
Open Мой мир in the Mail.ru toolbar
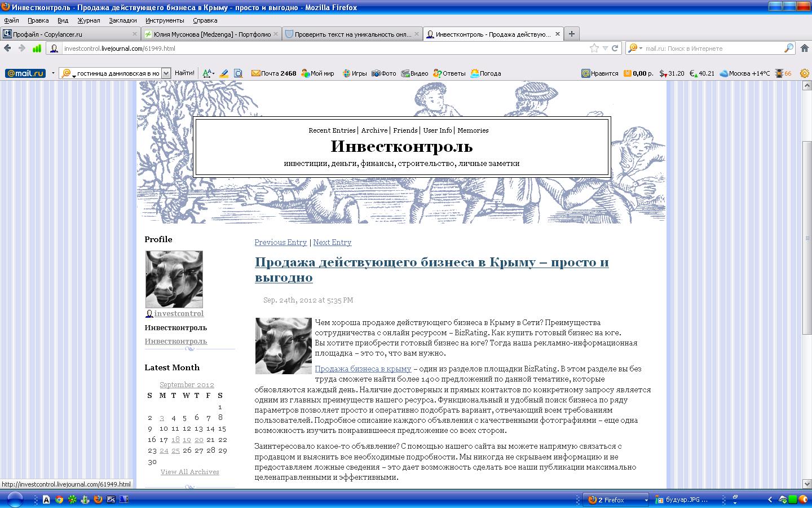click(x=317, y=73)
